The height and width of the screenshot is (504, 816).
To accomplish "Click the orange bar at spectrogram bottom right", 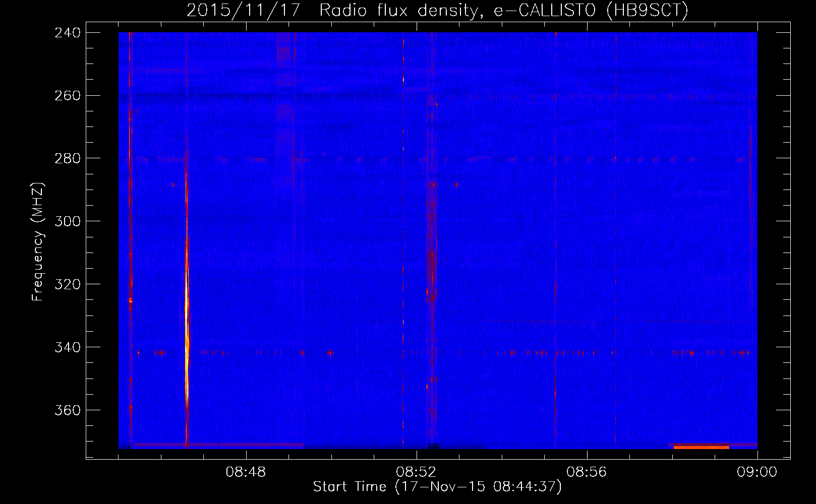I will pyautogui.click(x=701, y=447).
